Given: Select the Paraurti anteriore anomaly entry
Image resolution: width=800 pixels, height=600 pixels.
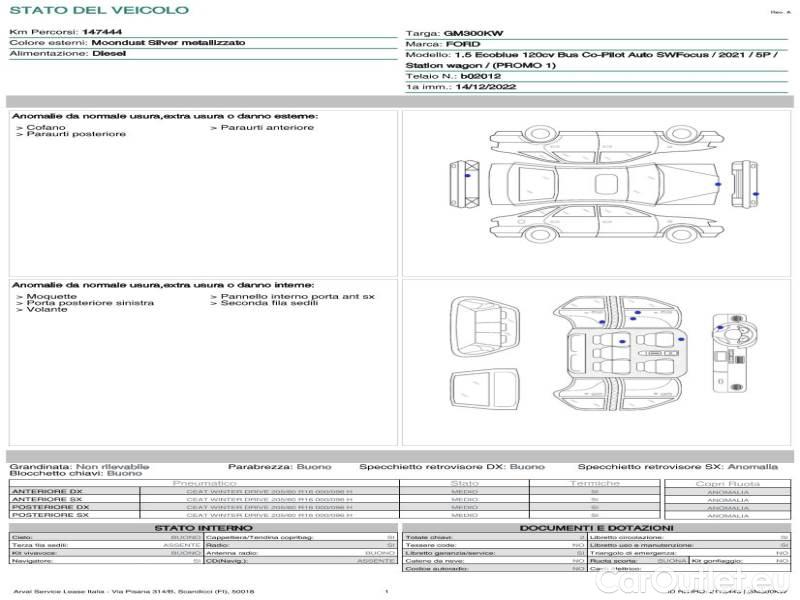Looking at the screenshot, I should pyautogui.click(x=266, y=127).
